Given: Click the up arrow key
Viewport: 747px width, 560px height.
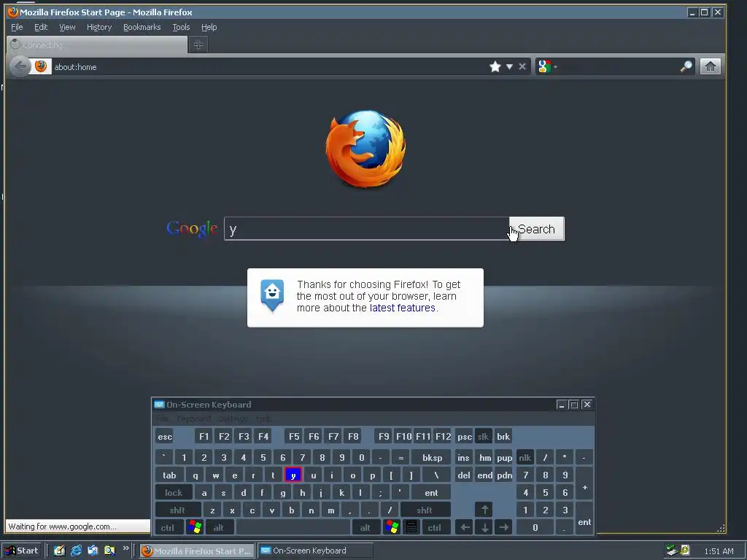Looking at the screenshot, I should 484,510.
